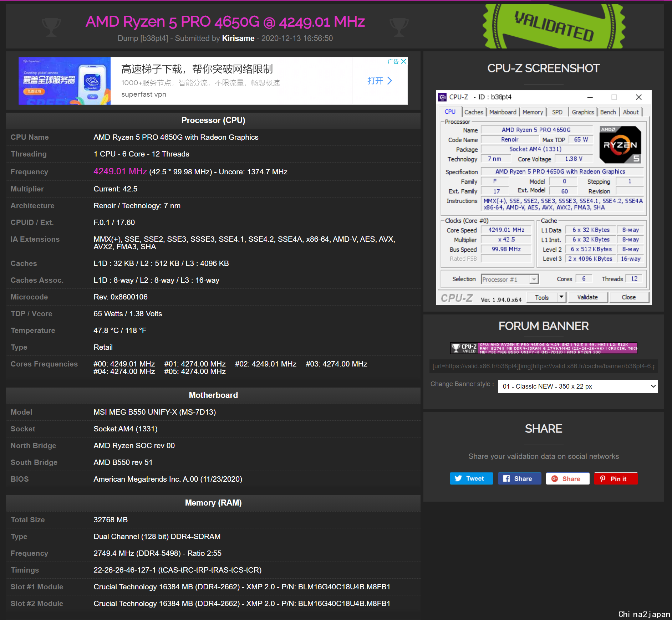
Task: Click the memory frequency 2749.4 MHz value
Action: click(x=157, y=553)
